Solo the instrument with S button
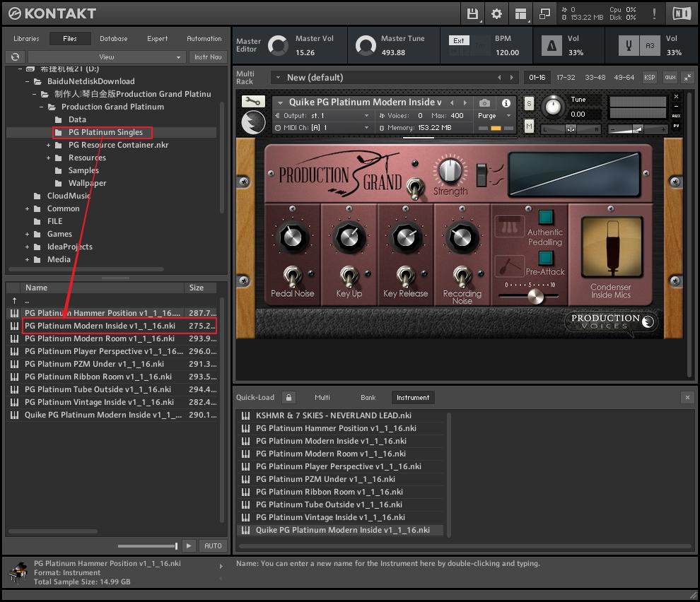This screenshot has width=700, height=602. click(x=529, y=104)
